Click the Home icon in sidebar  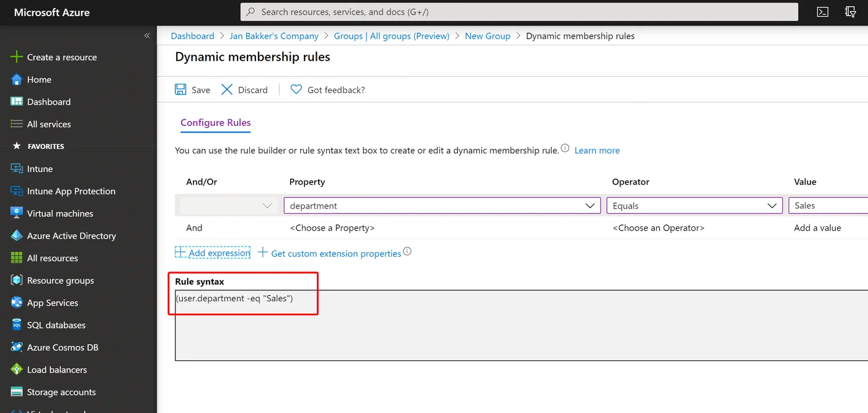tap(17, 79)
